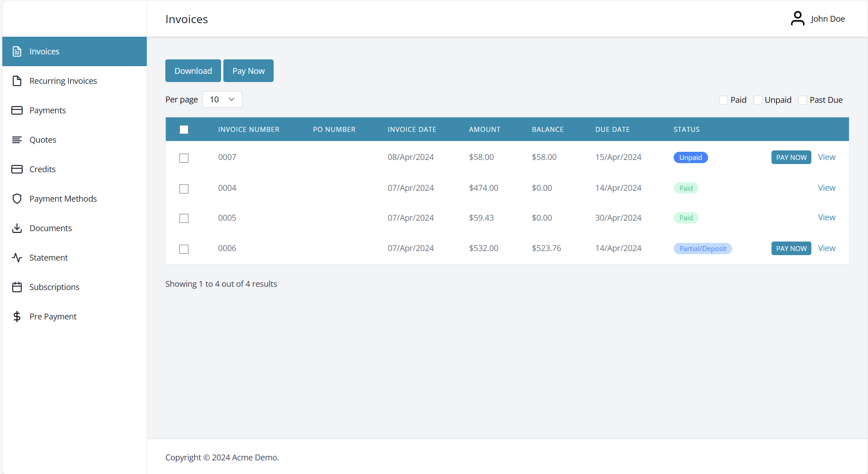Switch to the Pre Payment section

click(53, 316)
